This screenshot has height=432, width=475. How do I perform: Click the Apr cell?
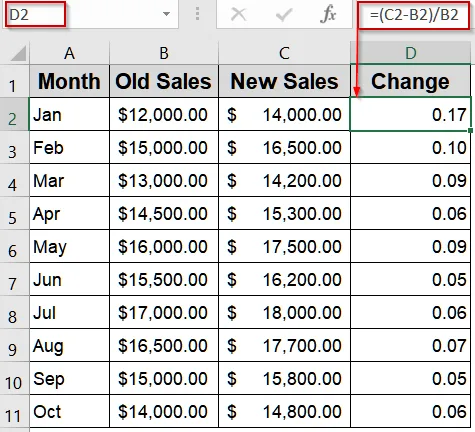[69, 213]
